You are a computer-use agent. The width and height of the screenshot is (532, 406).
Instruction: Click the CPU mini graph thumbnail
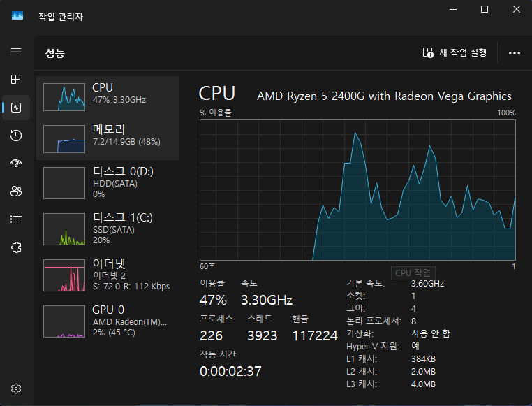64,97
